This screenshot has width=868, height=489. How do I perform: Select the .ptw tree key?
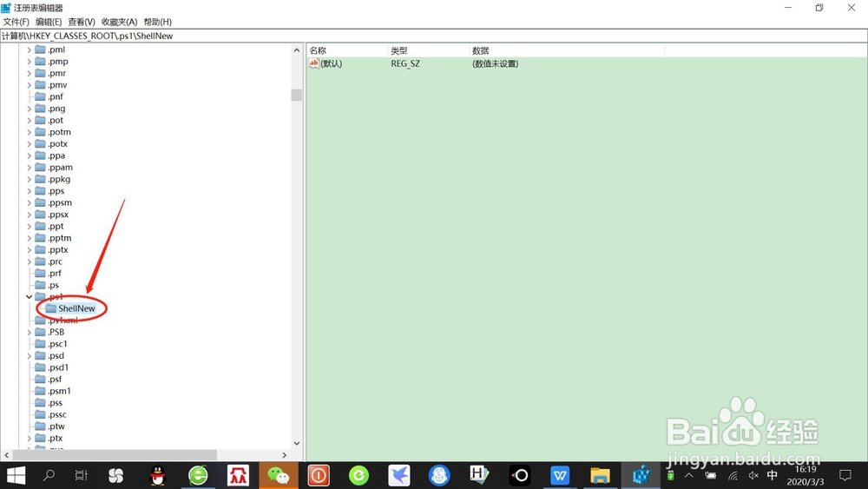coord(56,426)
